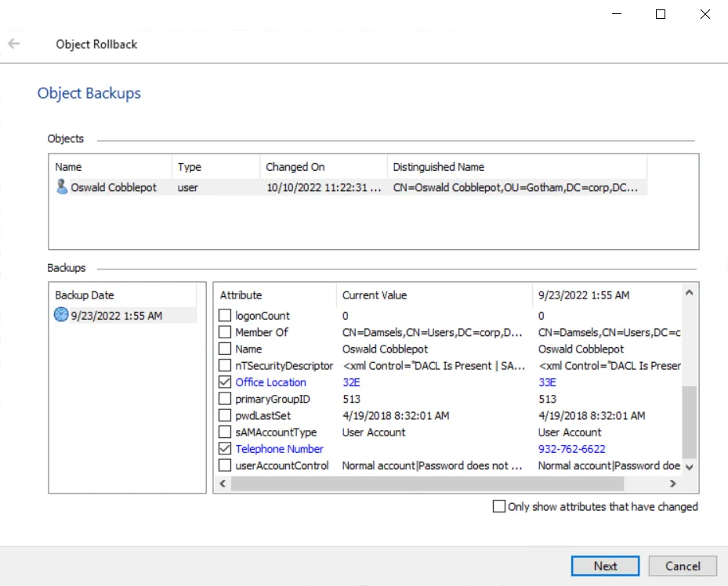Select the Oswald Cobblepot name cell

(114, 187)
